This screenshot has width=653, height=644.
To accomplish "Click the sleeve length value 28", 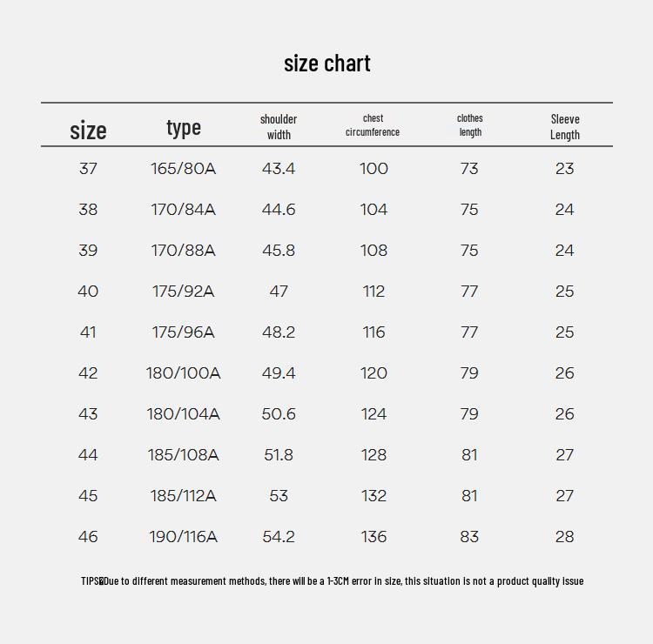I will pos(565,537).
